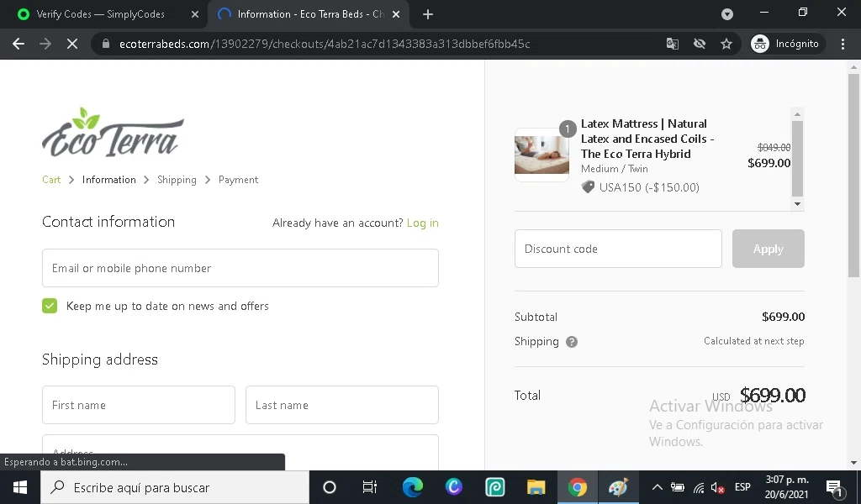
Task: Show hidden system tray icons
Action: [657, 487]
